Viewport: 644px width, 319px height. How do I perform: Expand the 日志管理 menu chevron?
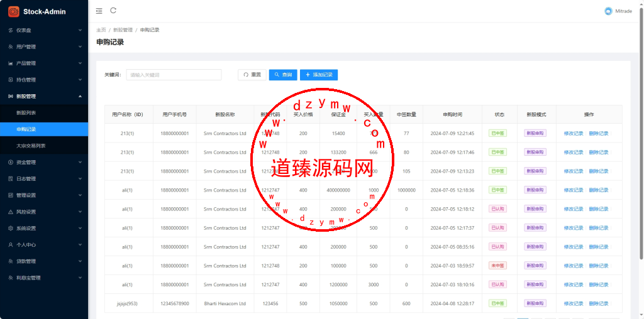tap(80, 179)
